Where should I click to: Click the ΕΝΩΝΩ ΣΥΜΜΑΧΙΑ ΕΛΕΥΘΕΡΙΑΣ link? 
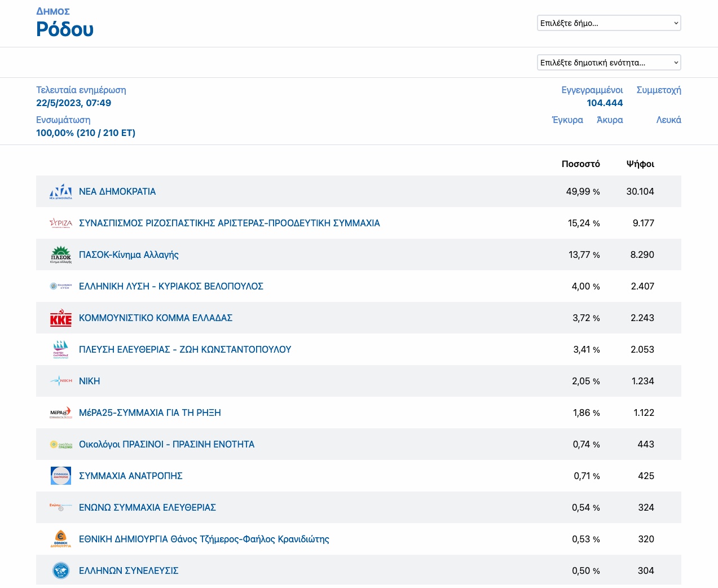point(148,507)
